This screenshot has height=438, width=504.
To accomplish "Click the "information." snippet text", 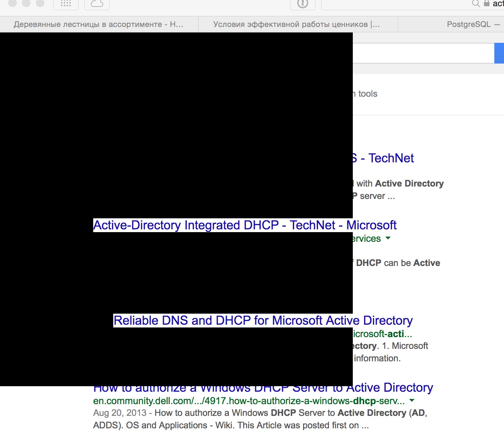I will coord(377,358).
